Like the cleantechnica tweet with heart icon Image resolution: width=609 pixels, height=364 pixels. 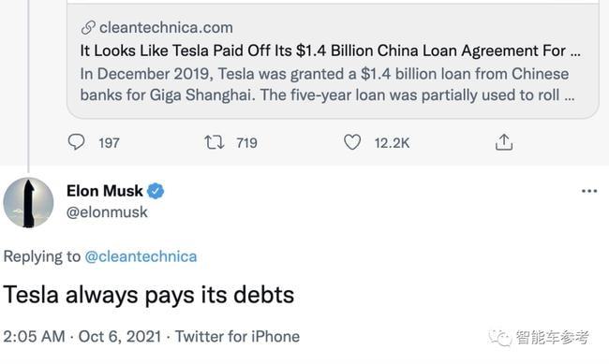click(352, 142)
